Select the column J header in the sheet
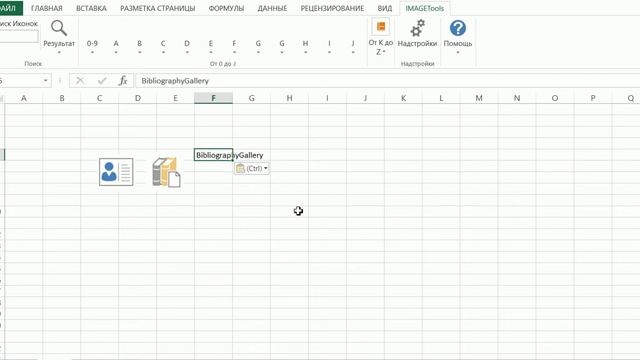The height and width of the screenshot is (360, 640). [365, 98]
